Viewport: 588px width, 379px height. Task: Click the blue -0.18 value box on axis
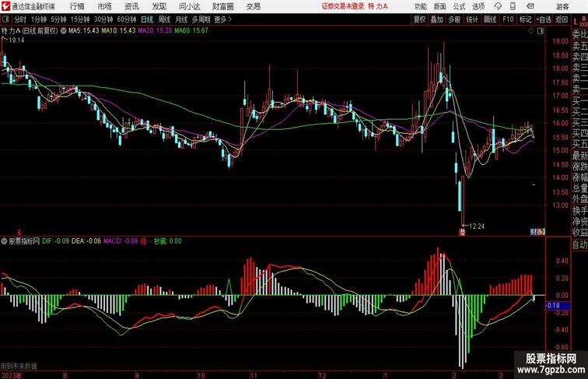tap(558, 305)
